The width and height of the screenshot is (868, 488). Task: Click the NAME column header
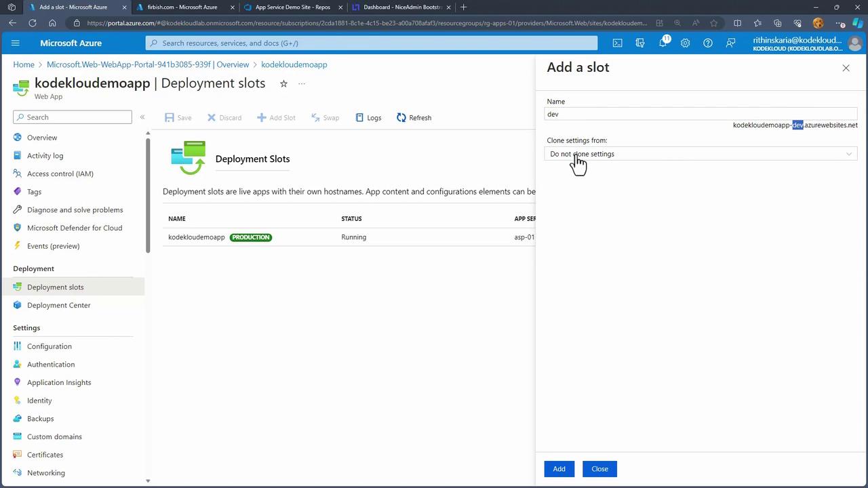point(177,219)
